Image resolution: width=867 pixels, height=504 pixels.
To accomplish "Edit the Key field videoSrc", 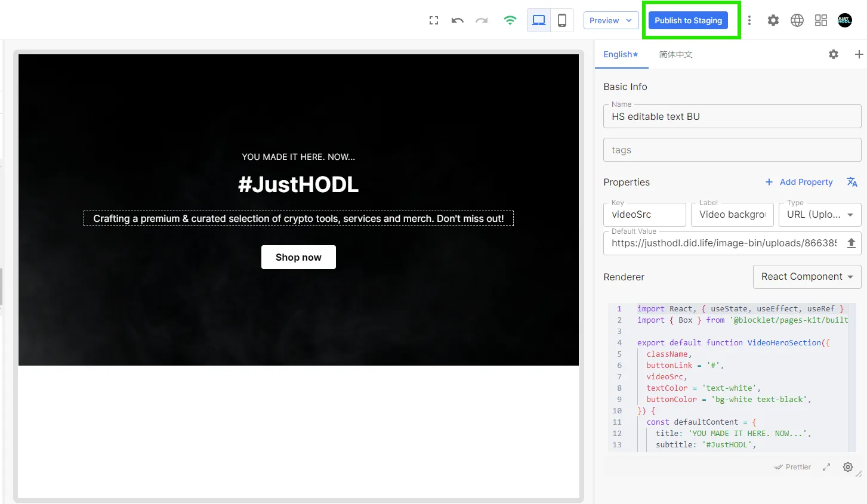I will [x=644, y=214].
